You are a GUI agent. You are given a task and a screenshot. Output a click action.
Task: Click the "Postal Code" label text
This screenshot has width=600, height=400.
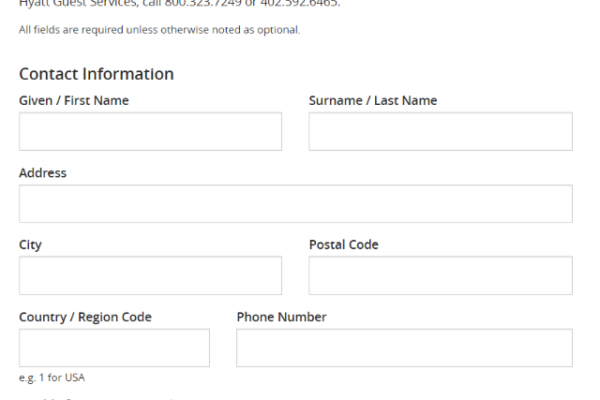[344, 245]
